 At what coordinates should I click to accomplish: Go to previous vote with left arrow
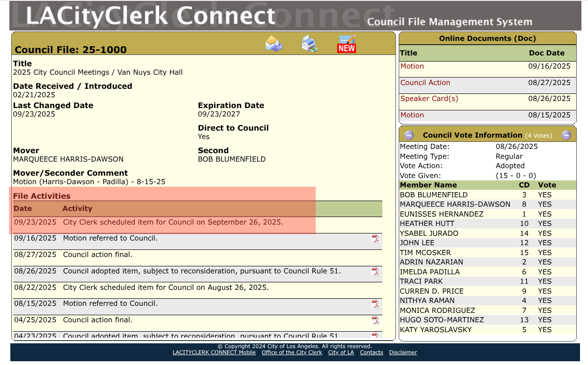409,135
